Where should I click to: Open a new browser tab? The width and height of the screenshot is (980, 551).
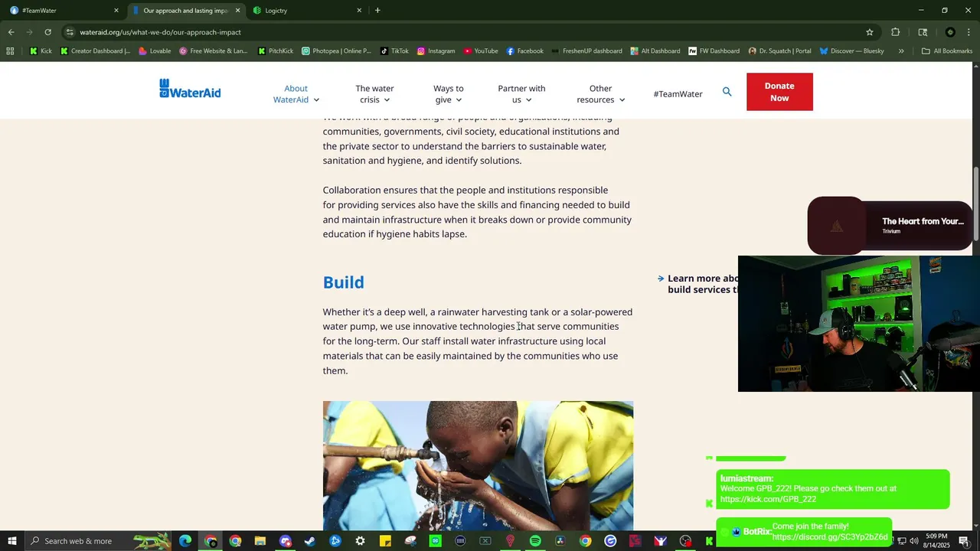[377, 11]
